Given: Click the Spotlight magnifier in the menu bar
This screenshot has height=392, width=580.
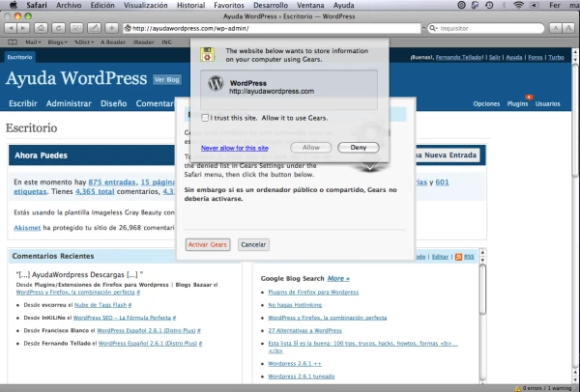Looking at the screenshot, I should (569, 5).
